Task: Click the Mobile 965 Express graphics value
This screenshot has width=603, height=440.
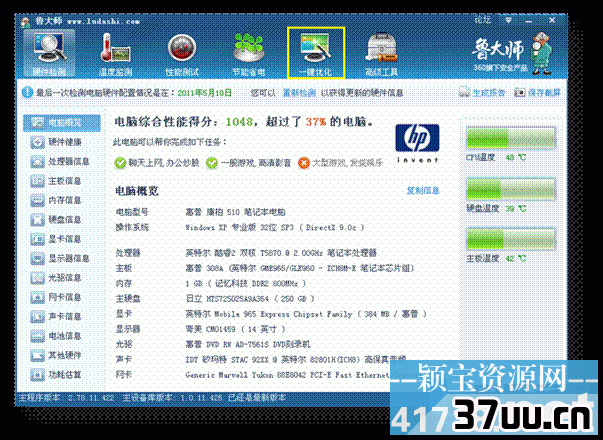Action: tap(306, 314)
